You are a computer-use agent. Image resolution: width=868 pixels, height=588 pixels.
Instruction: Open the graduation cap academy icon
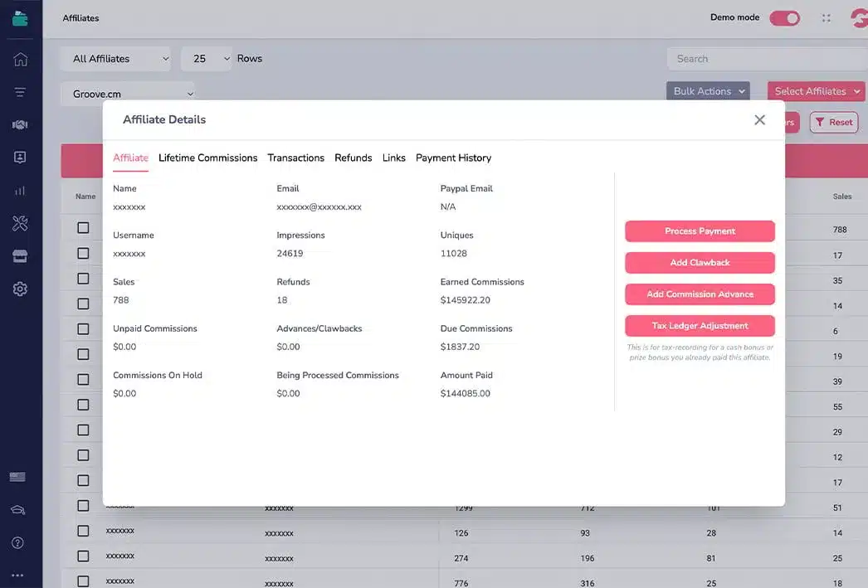point(17,510)
